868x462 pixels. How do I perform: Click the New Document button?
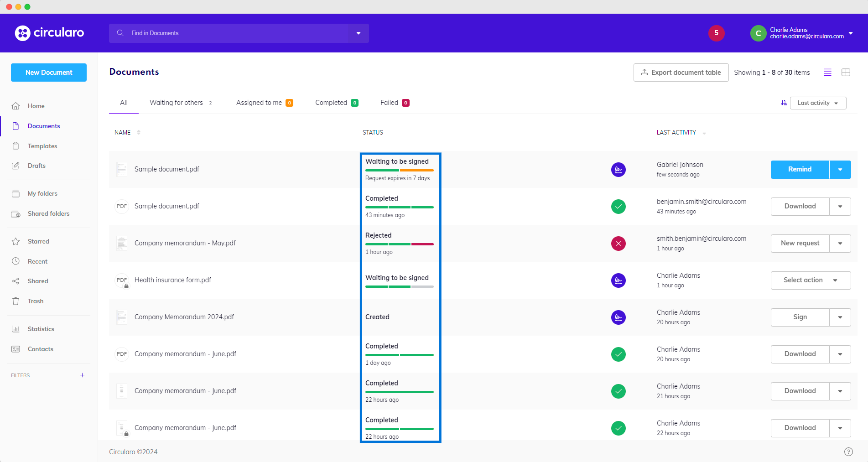pyautogui.click(x=49, y=73)
